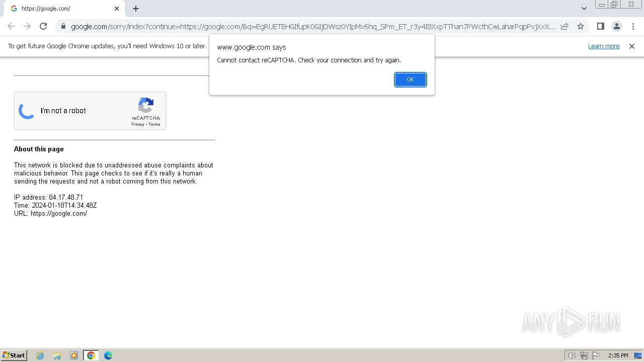Screen dimensions: 644x362
Task: Dismiss the Chrome update notification bar
Action: [x=632, y=46]
